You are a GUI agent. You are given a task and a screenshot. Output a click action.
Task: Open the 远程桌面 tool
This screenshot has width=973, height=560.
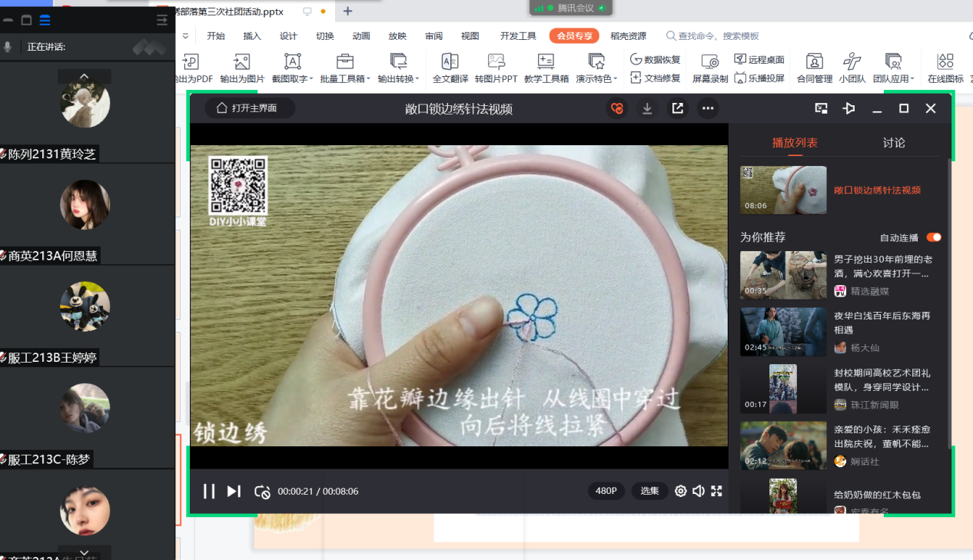point(759,59)
